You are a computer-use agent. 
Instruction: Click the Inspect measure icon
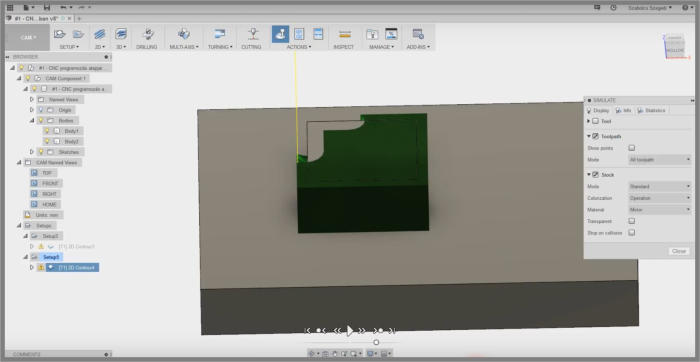pos(344,34)
